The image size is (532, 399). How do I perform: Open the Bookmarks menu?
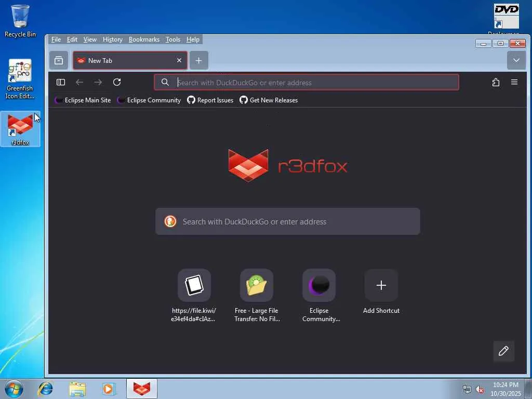144,39
